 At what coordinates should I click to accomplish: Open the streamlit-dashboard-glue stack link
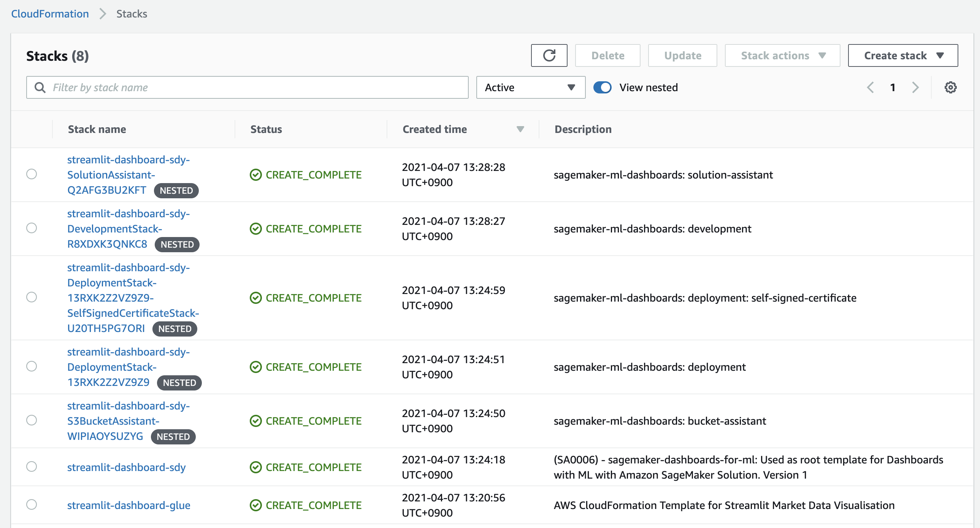[128, 505]
